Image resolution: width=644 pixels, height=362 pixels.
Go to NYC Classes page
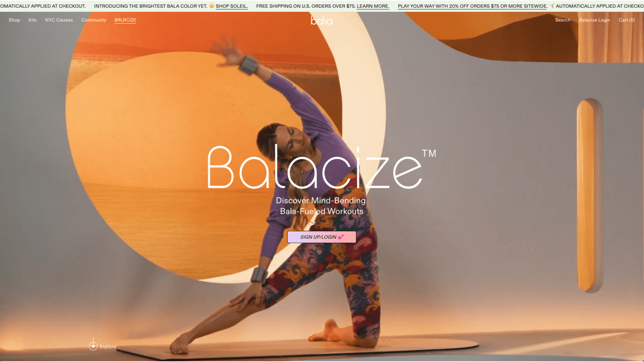[x=59, y=20]
